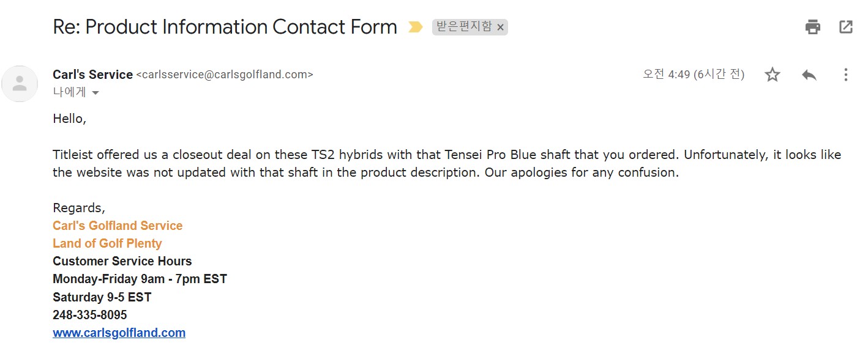The height and width of the screenshot is (362, 868).
Task: Open the email in a new window
Action: pos(846,27)
